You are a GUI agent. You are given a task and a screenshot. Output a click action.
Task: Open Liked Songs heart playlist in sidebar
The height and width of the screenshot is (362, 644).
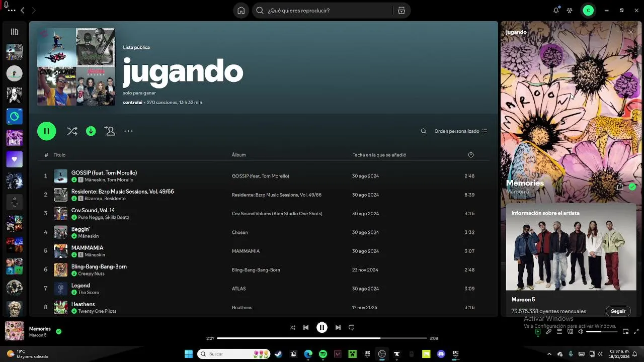pyautogui.click(x=14, y=159)
